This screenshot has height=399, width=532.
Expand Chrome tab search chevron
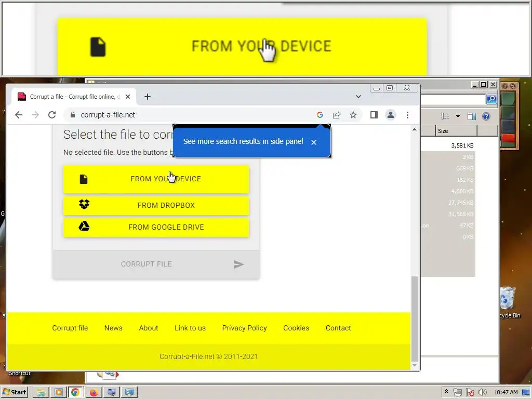pos(358,97)
